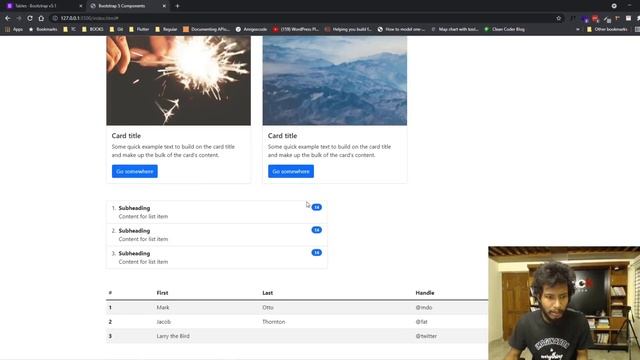640x360 pixels.
Task: Click the browser forward arrow
Action: pyautogui.click(x=19, y=18)
